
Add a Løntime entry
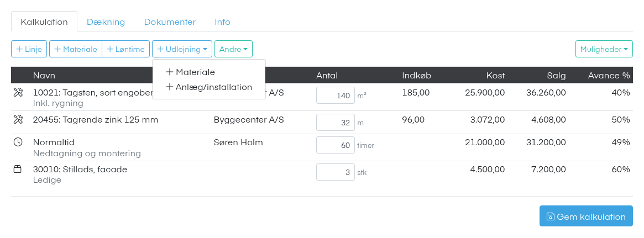pos(125,49)
